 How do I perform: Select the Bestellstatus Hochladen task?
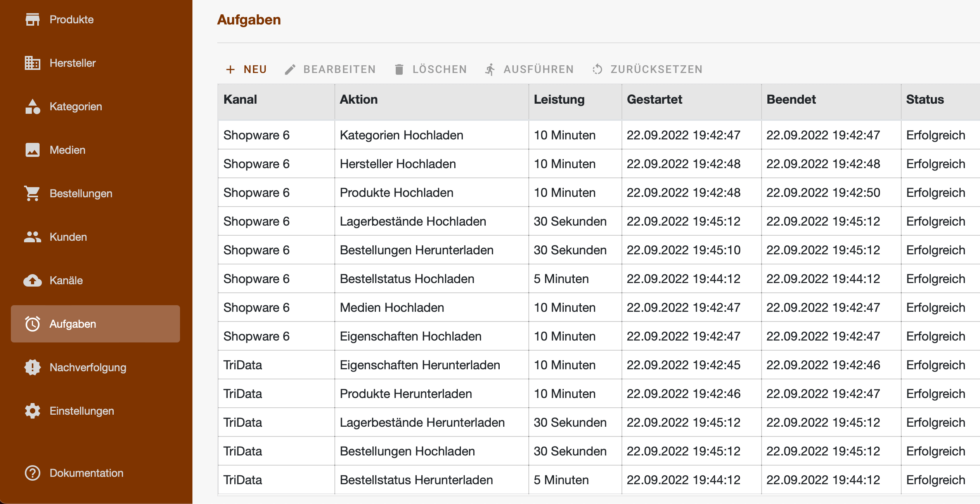point(599,279)
